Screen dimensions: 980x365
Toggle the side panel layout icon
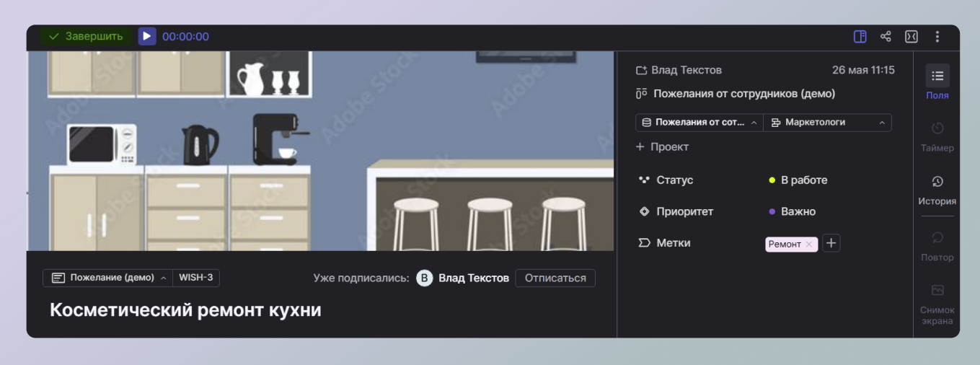pyautogui.click(x=860, y=36)
